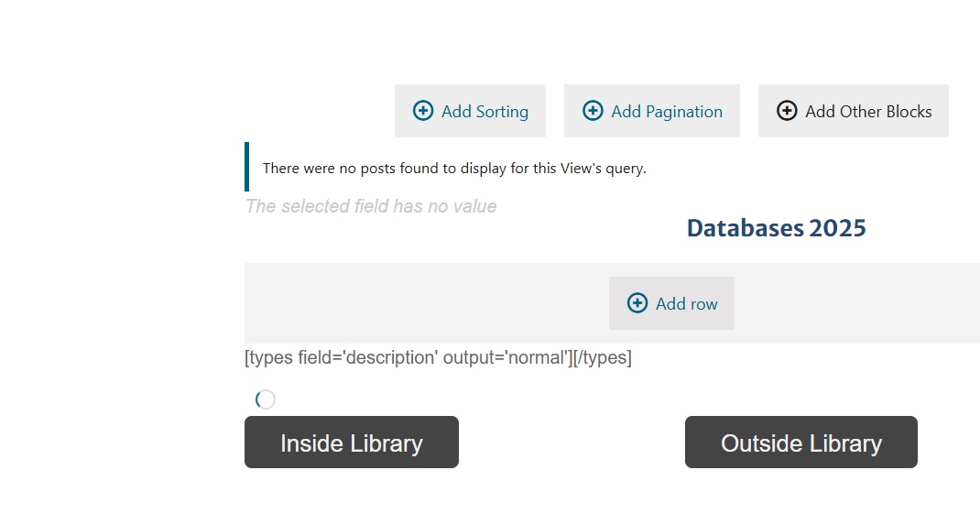Image resolution: width=980 pixels, height=514 pixels.
Task: Select the Add Sorting text label
Action: point(485,111)
